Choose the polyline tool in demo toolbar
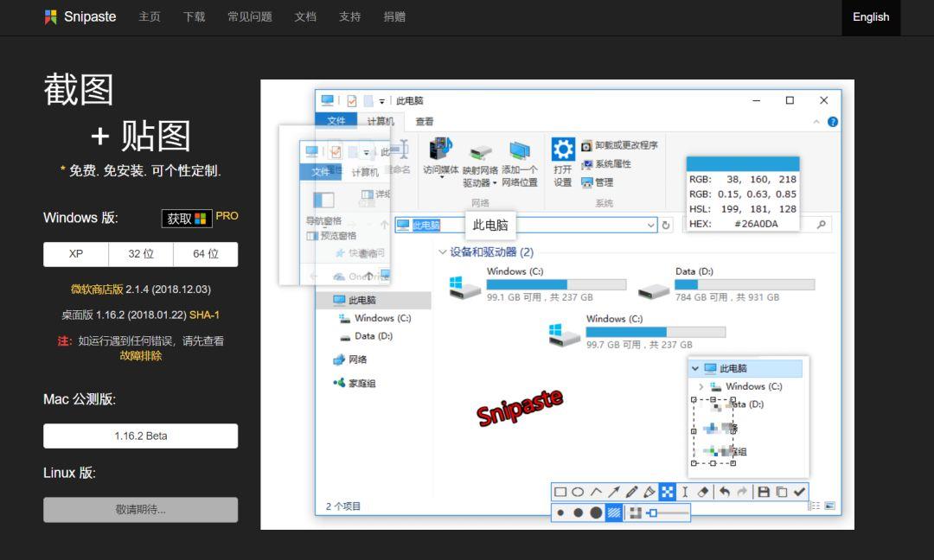 point(596,492)
